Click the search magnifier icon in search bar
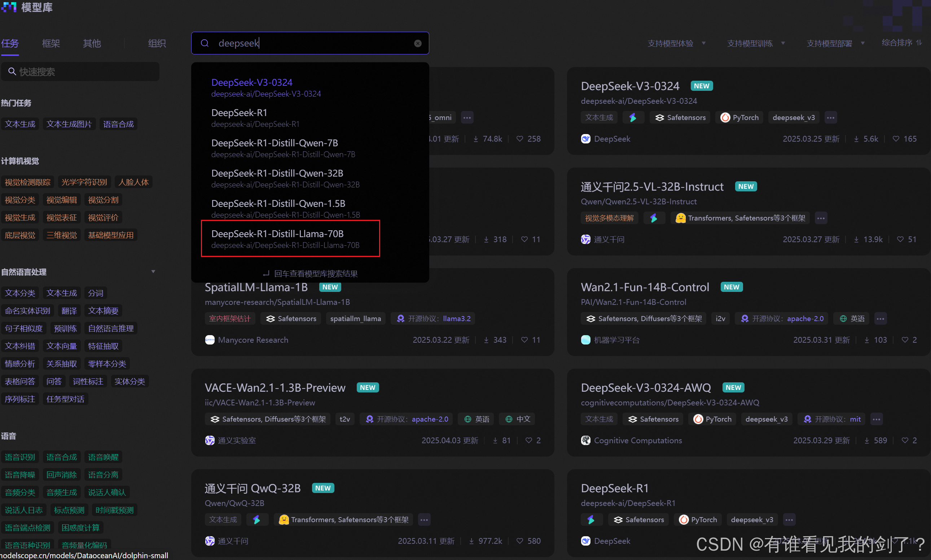 pyautogui.click(x=205, y=43)
